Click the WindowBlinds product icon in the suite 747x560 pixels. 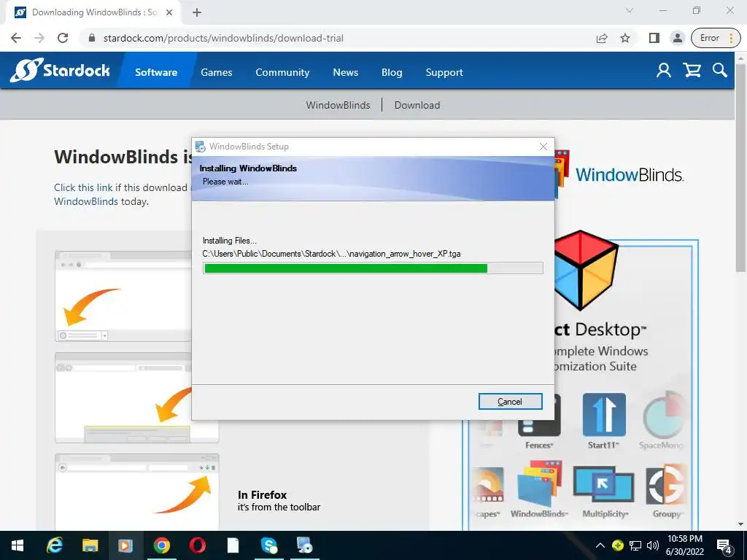pos(539,483)
